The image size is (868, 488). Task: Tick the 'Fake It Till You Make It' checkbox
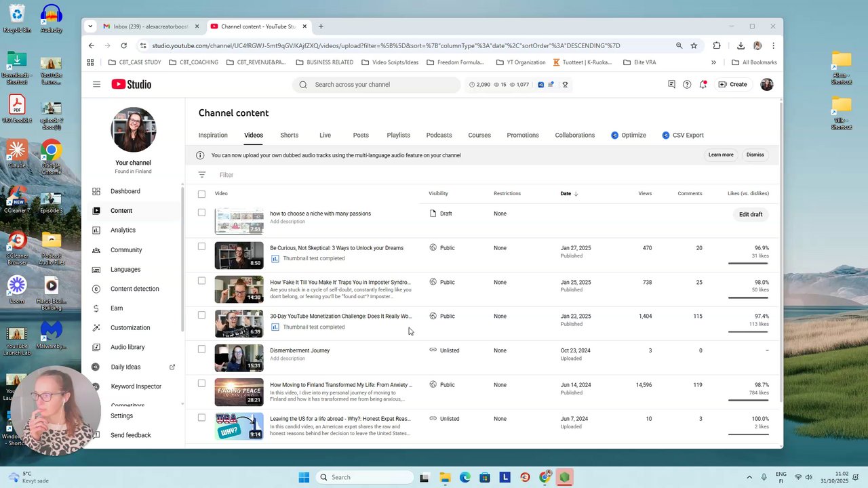point(201,281)
